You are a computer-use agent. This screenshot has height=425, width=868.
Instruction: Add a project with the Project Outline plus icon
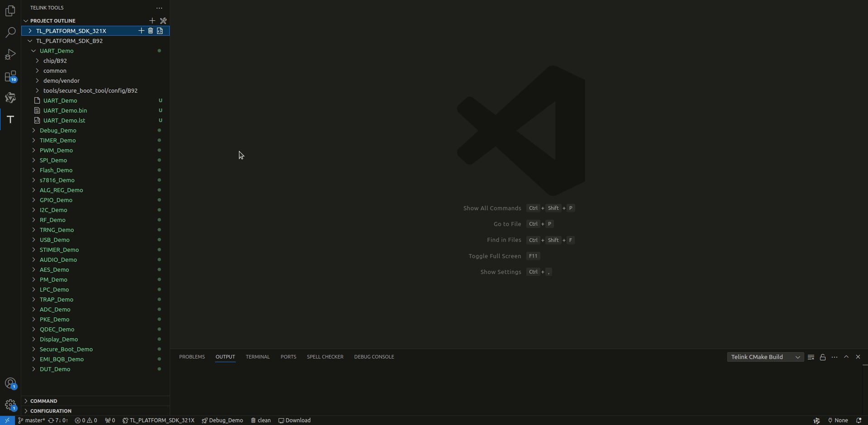[152, 21]
